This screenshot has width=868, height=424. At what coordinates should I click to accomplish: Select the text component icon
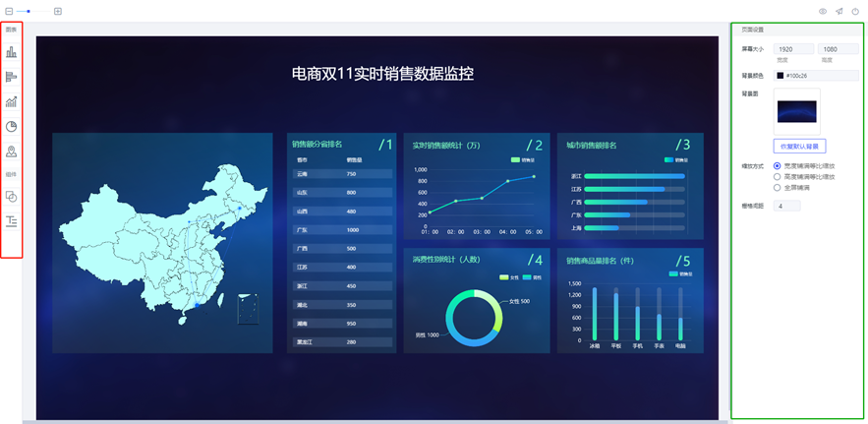click(12, 221)
